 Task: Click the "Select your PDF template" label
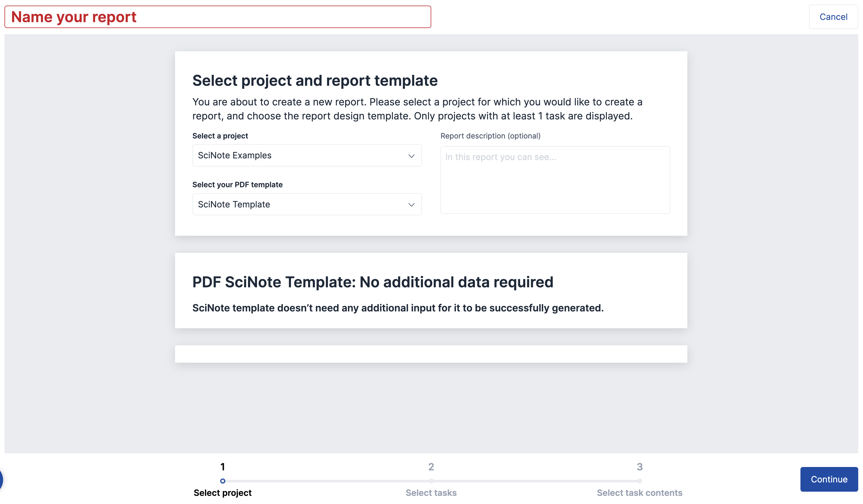(x=237, y=185)
